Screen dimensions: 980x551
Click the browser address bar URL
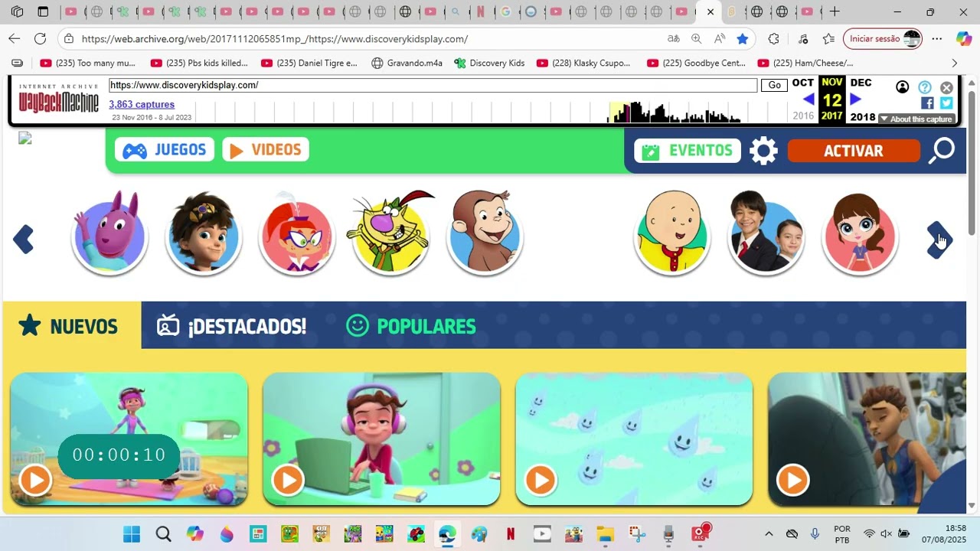pyautogui.click(x=274, y=39)
